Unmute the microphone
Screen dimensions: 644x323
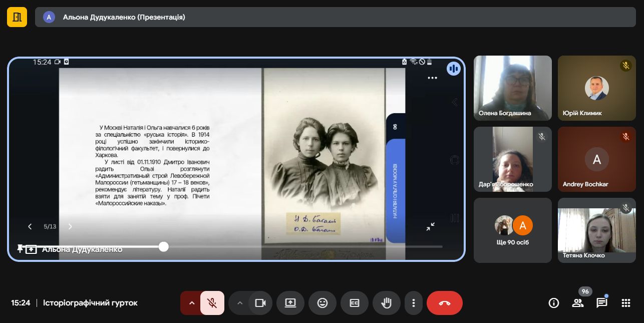pos(212,303)
